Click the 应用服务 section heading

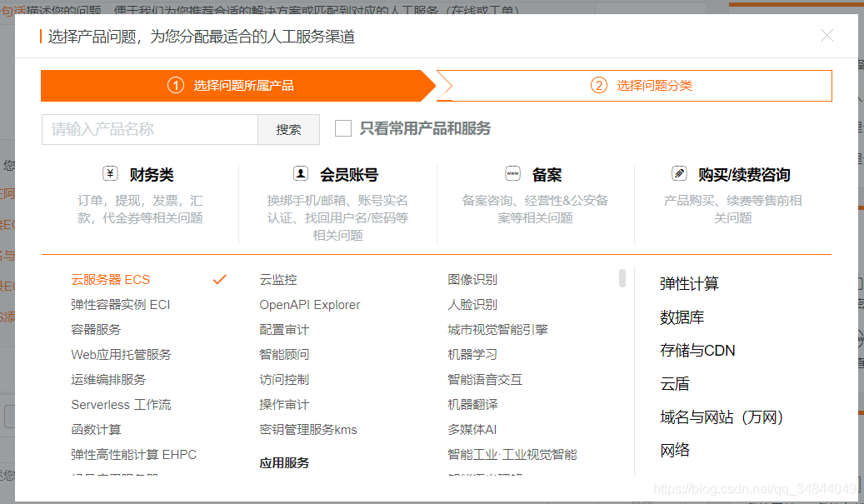click(x=284, y=462)
